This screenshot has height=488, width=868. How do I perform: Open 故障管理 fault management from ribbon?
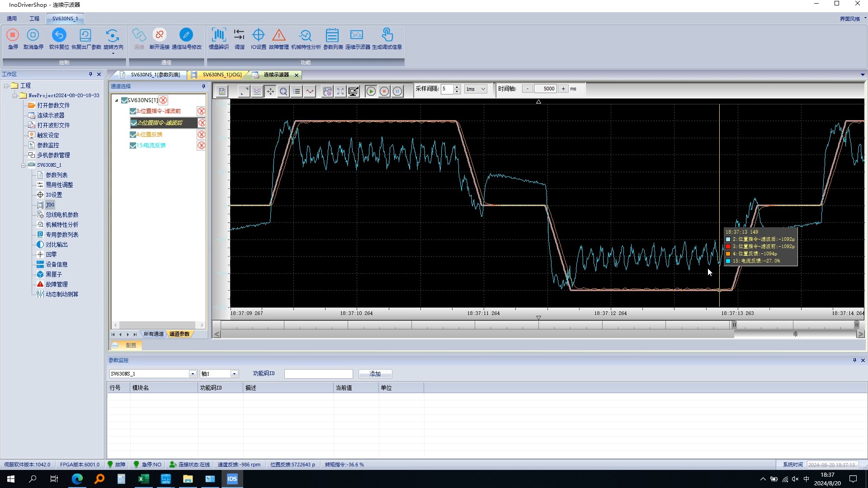pos(278,35)
